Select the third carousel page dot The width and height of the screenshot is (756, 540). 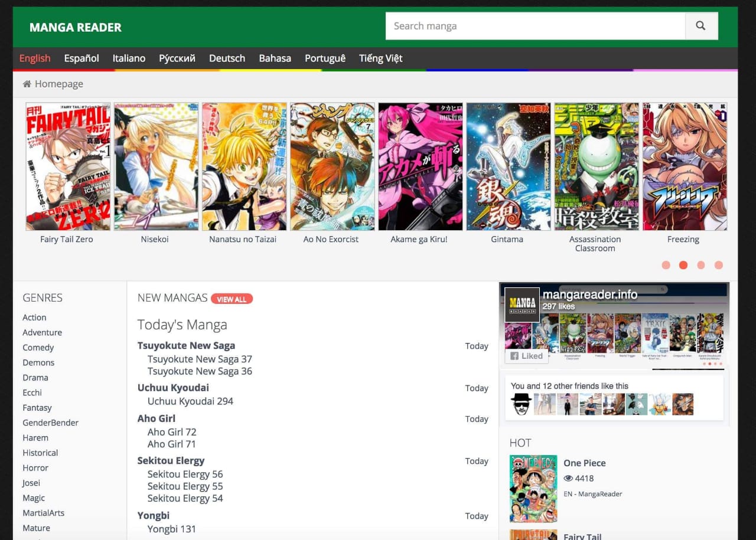pos(701,265)
